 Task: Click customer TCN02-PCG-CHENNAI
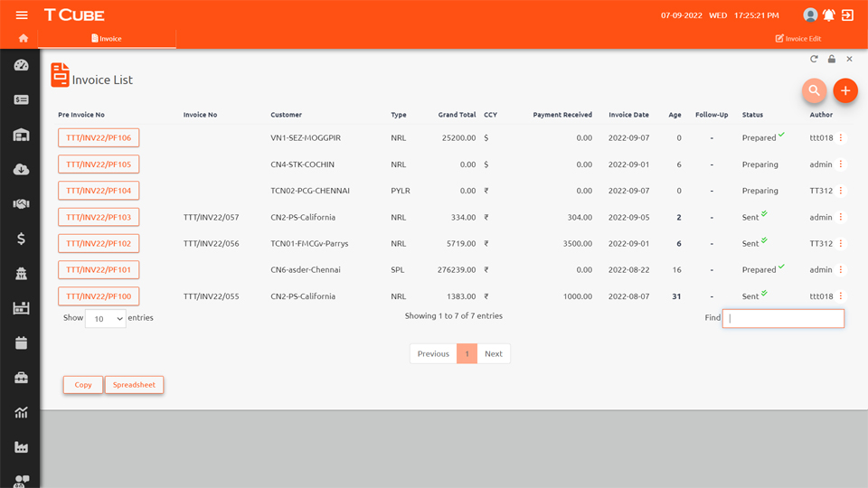point(310,191)
